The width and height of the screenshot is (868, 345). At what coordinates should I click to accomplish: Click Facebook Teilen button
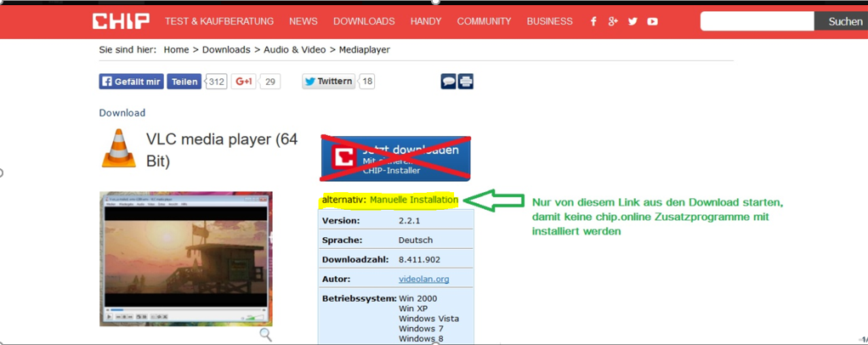(x=184, y=82)
